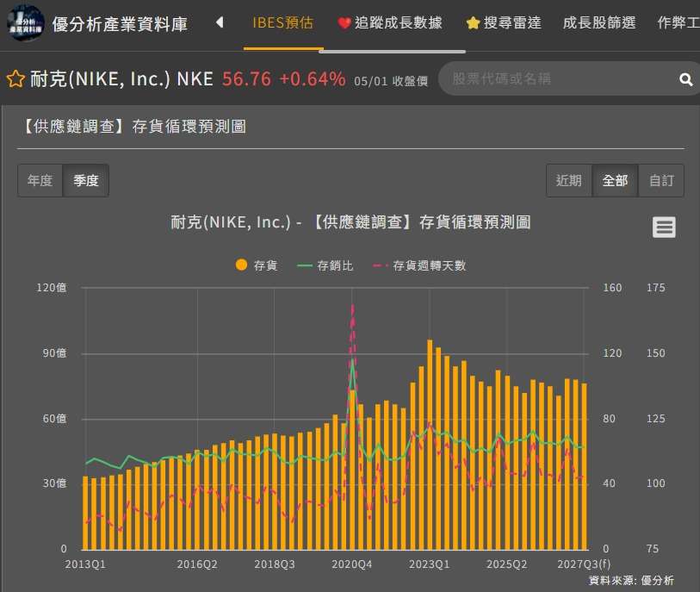Click the magnifier search icon

(x=685, y=79)
